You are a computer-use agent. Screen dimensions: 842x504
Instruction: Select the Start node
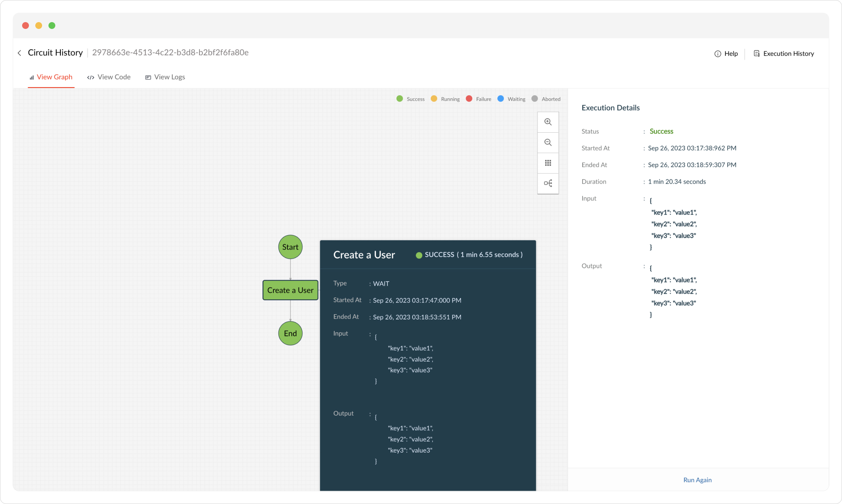tap(290, 247)
